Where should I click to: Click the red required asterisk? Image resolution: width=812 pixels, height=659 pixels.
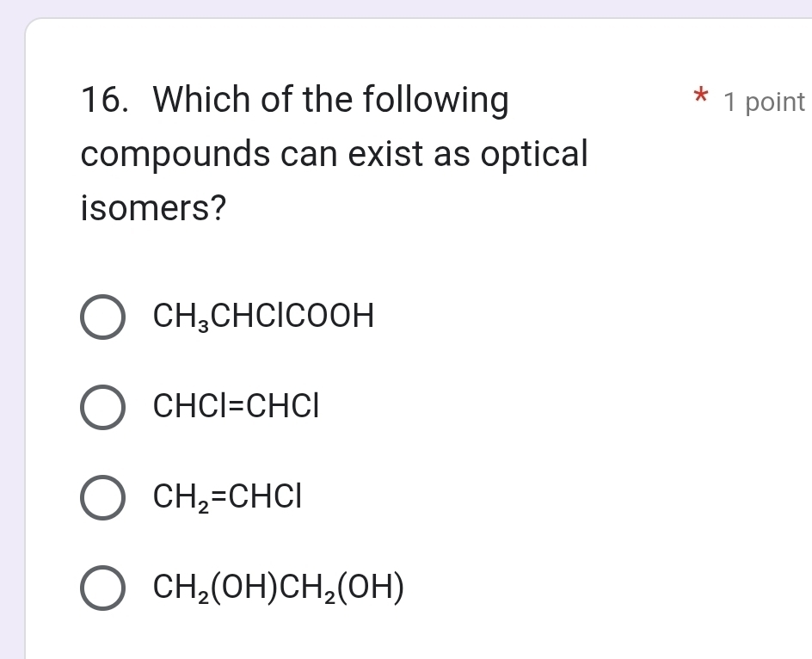(x=702, y=97)
